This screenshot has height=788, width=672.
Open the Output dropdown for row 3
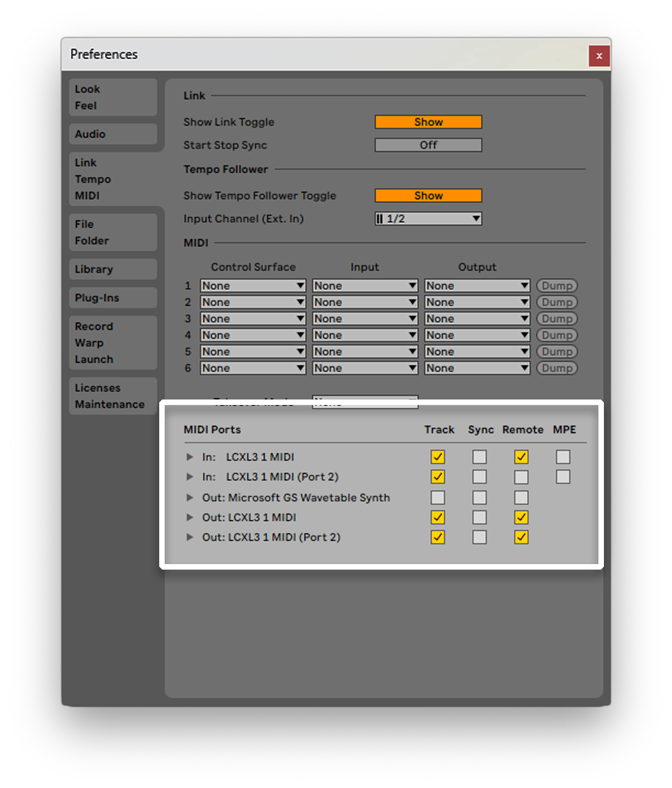click(477, 318)
